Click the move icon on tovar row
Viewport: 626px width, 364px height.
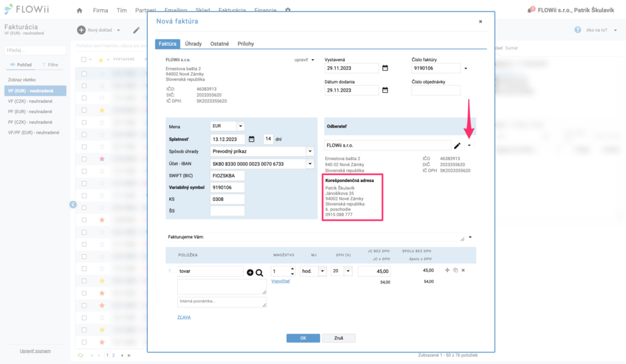point(447,271)
